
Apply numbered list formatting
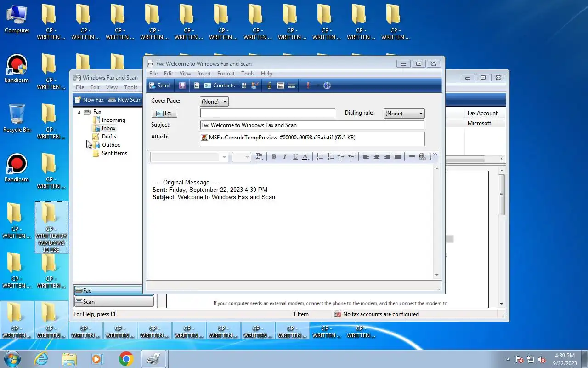coord(320,157)
